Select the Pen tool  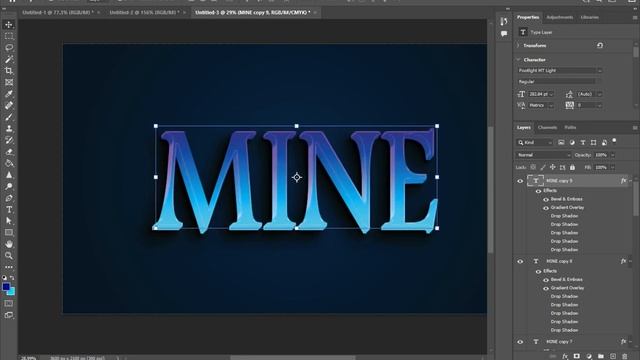click(x=9, y=198)
